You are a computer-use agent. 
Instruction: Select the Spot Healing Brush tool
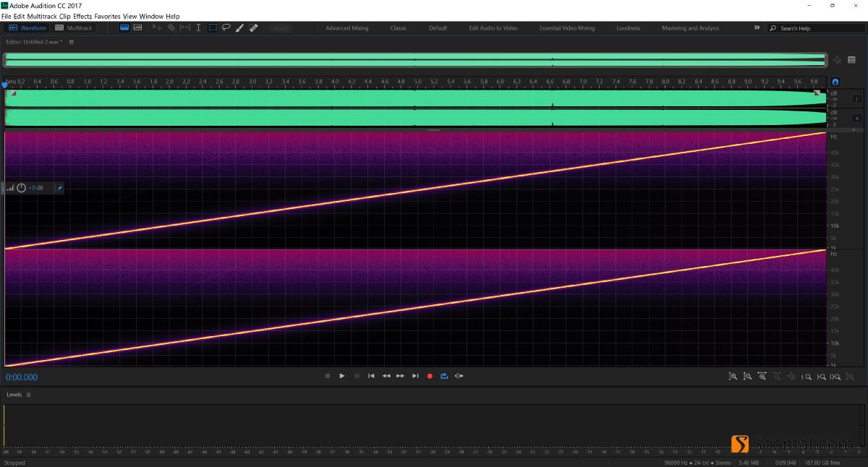(x=254, y=27)
